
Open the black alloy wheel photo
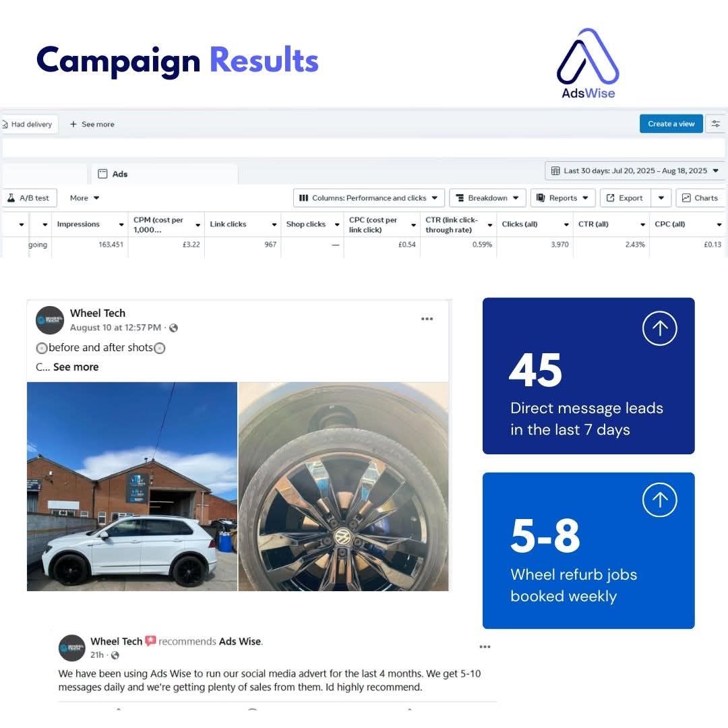[344, 487]
